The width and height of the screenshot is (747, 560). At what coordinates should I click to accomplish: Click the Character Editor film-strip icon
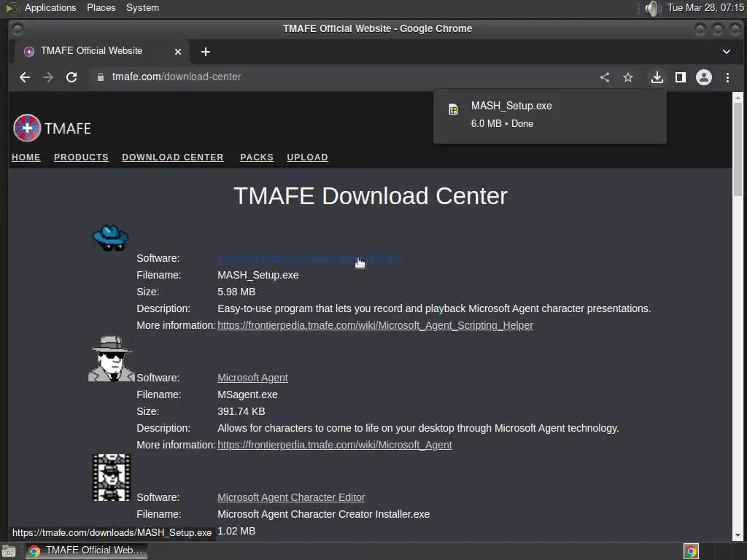112,477
